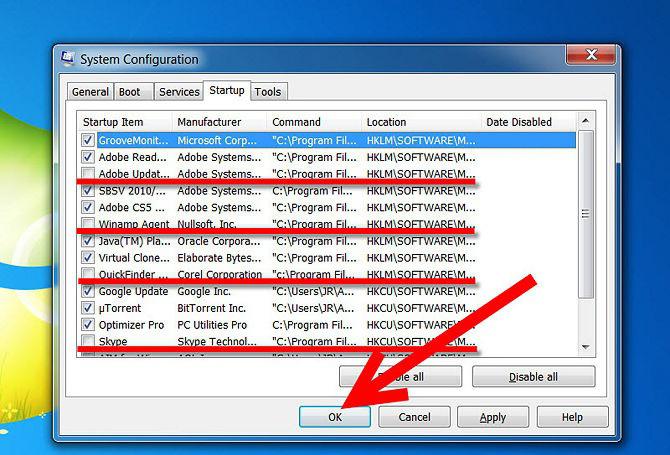Uncheck the GrooveMonitor startup item
This screenshot has height=455, width=670.
point(89,141)
